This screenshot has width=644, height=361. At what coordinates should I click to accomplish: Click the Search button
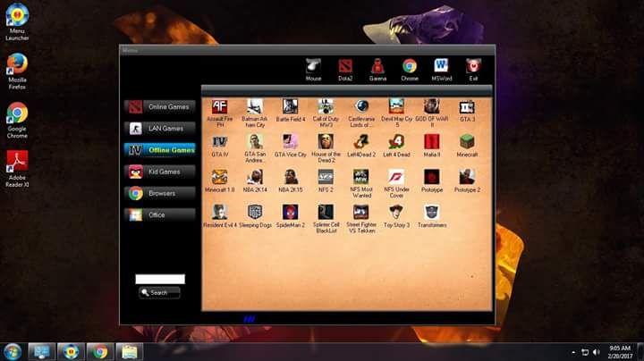159,292
